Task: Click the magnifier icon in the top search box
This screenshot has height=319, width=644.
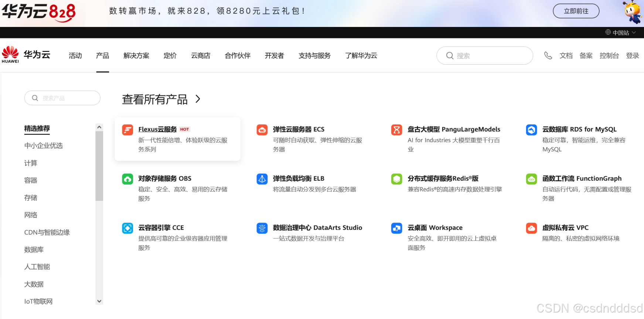Action: point(450,56)
